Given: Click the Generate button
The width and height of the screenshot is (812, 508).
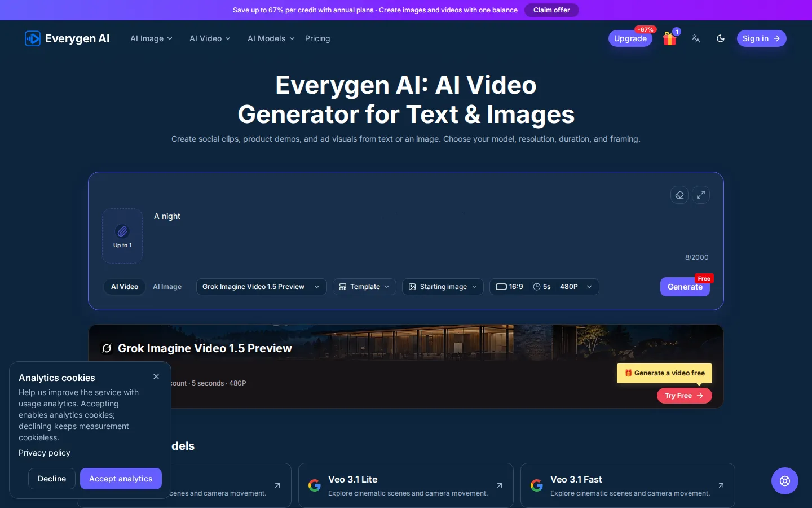Looking at the screenshot, I should pos(685,287).
